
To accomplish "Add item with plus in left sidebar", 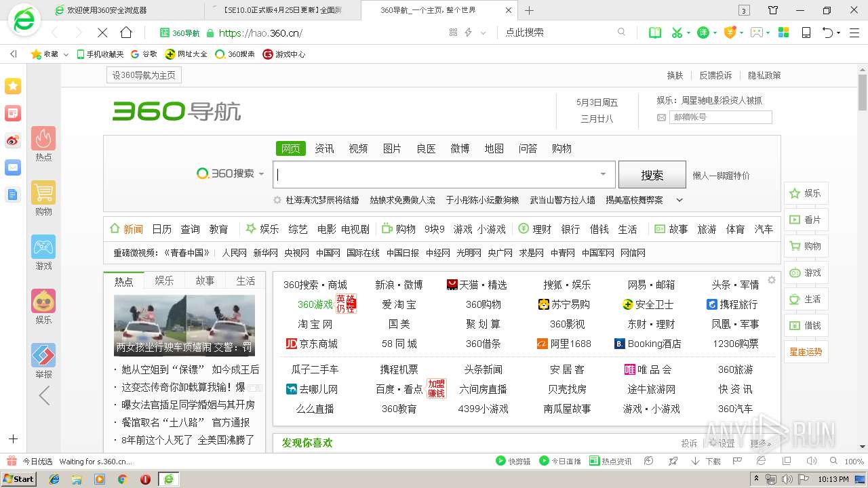I will (x=13, y=439).
